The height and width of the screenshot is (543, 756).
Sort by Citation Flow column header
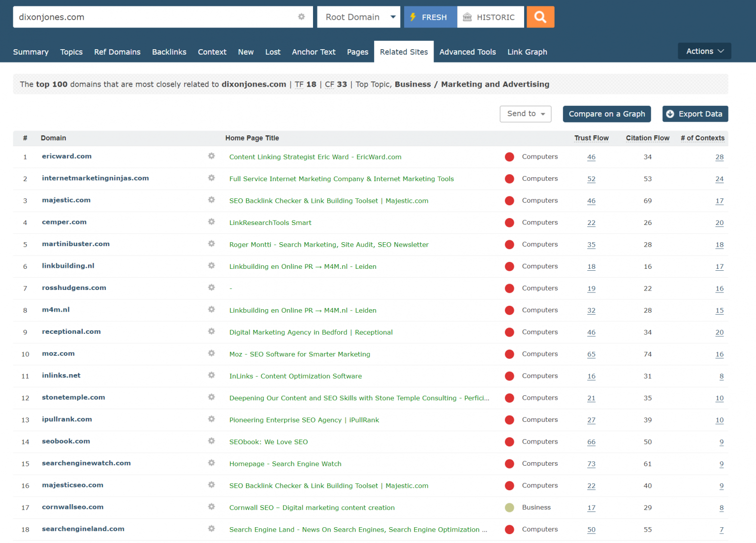[647, 138]
